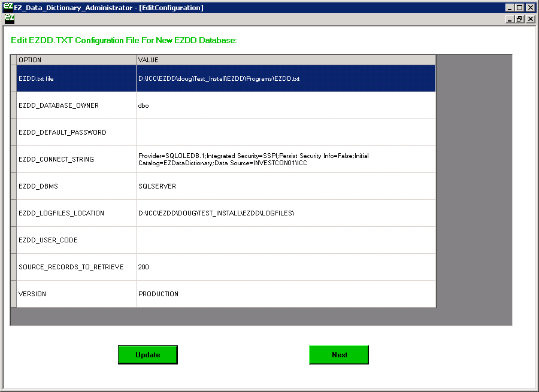
Task: Select the VERSION value PRODUCTION
Action: 286,294
